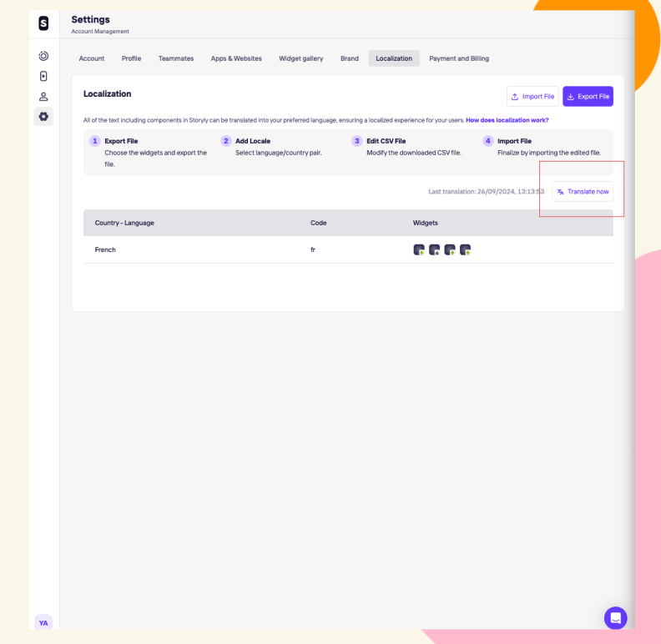Open the Payment and Billing tab

[x=459, y=58]
